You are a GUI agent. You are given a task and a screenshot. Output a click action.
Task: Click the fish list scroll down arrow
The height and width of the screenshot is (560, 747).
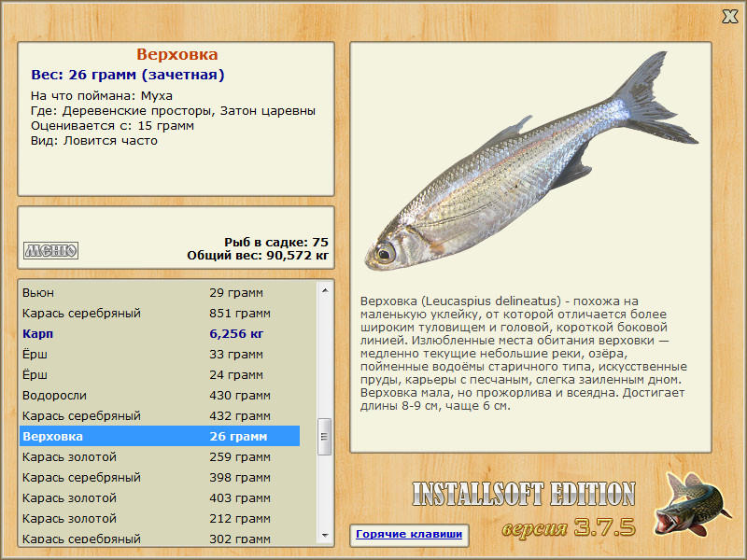click(x=325, y=535)
